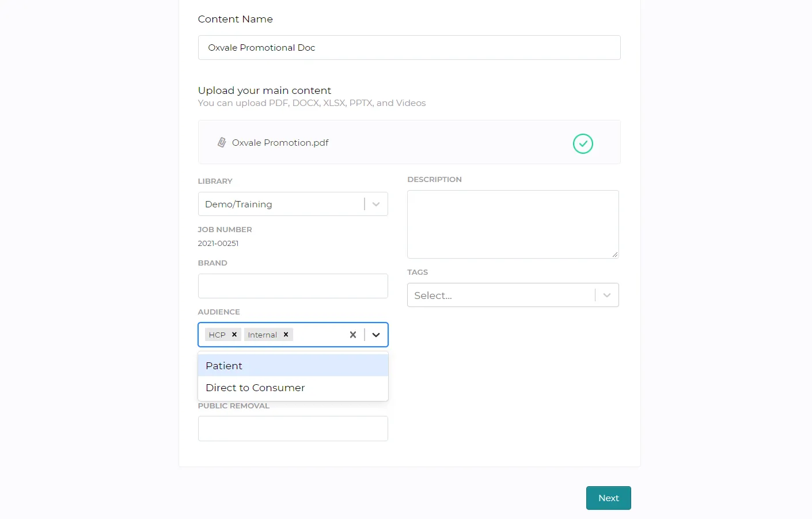This screenshot has width=812, height=519.
Task: Choose Patient from audience options
Action: click(x=293, y=366)
